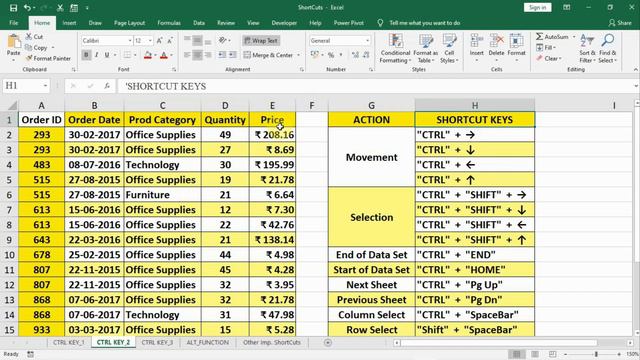This screenshot has height=360, width=640.
Task: Open the CTRL KEY_1 sheet tab
Action: point(69,342)
